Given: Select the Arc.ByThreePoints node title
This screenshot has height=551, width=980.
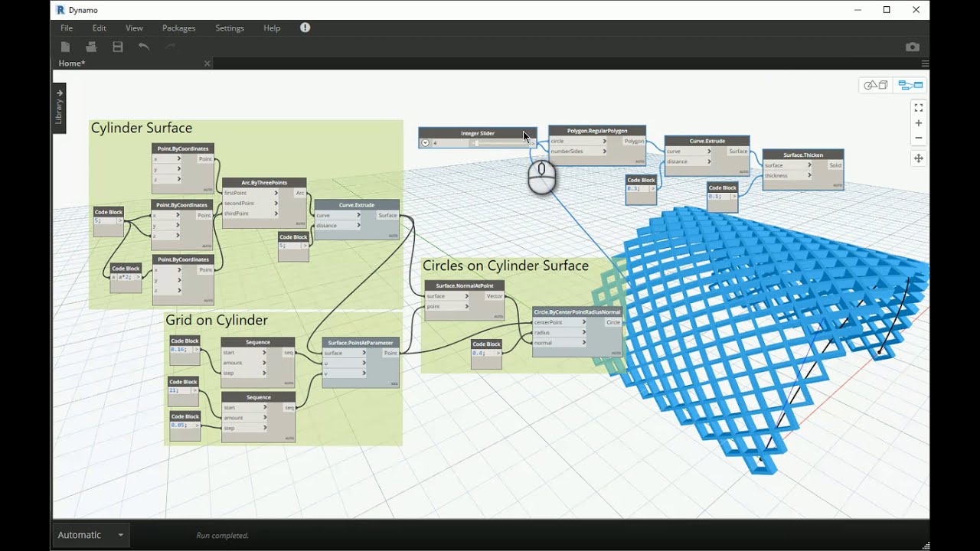Looking at the screenshot, I should point(264,183).
